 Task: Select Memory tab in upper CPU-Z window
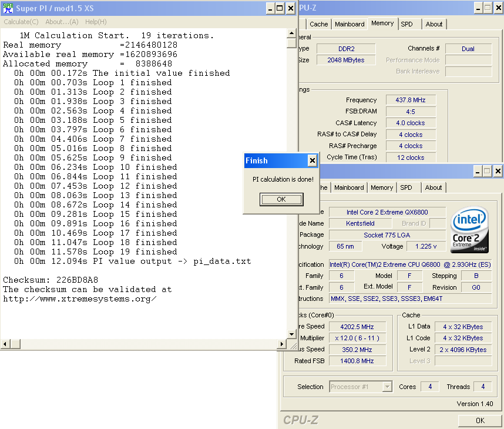[382, 23]
